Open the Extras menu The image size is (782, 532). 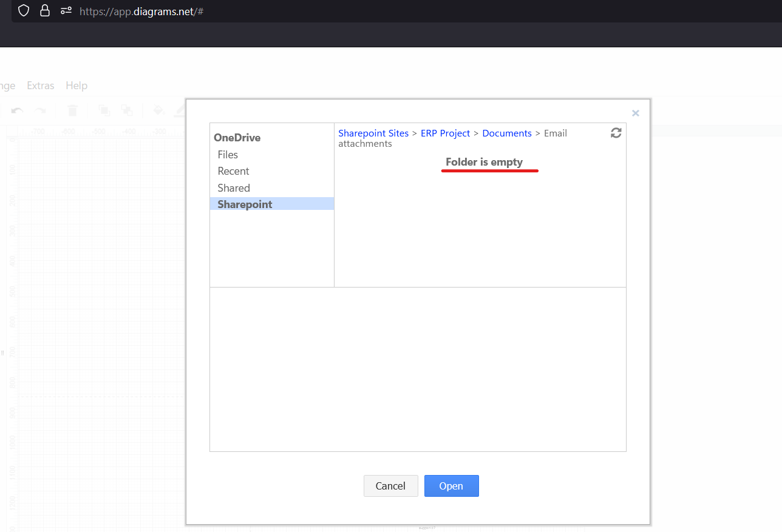point(40,86)
